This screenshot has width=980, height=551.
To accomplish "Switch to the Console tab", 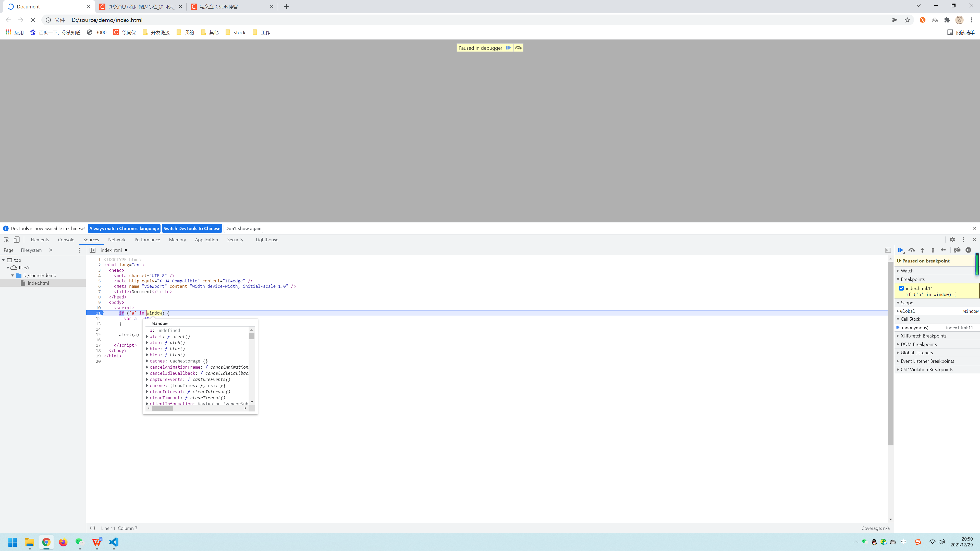I will [x=66, y=240].
